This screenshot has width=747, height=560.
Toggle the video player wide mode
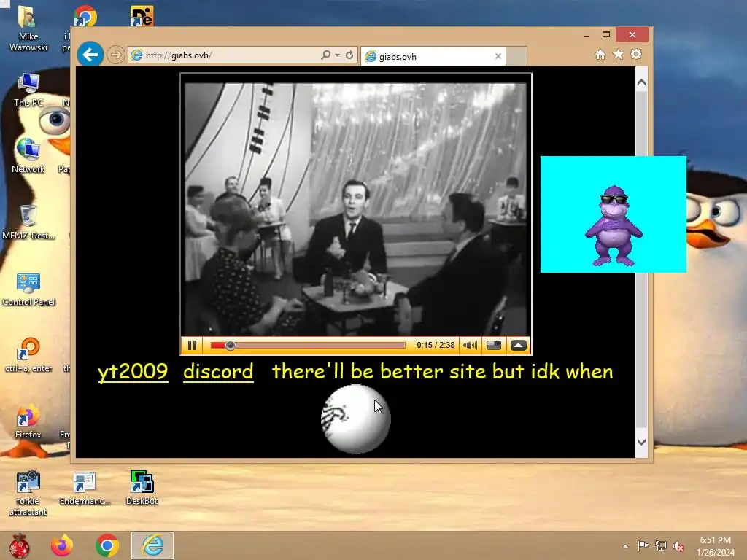(494, 345)
